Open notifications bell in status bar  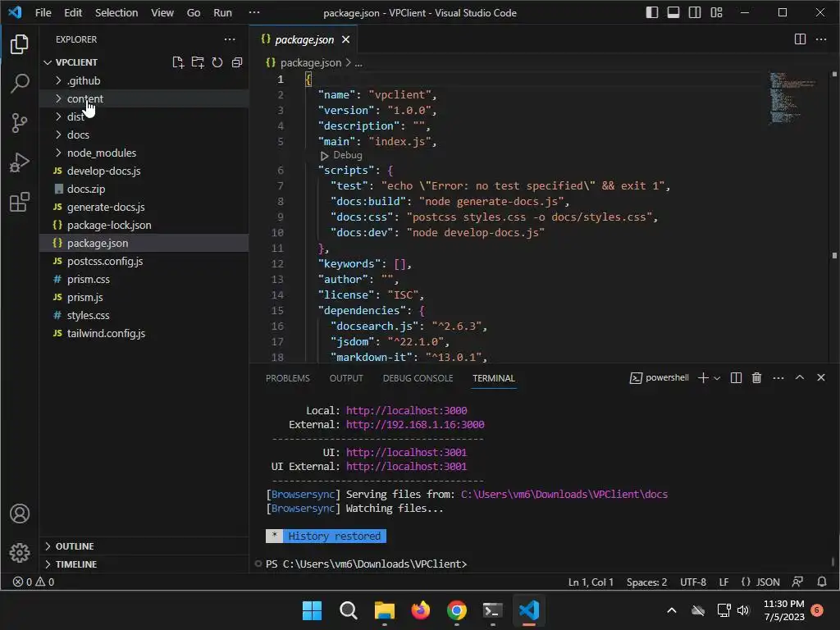point(821,582)
